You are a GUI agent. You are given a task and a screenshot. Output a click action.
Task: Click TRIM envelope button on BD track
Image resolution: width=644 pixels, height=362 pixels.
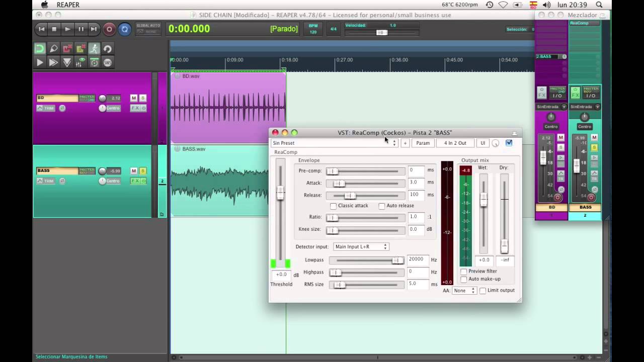(46, 108)
